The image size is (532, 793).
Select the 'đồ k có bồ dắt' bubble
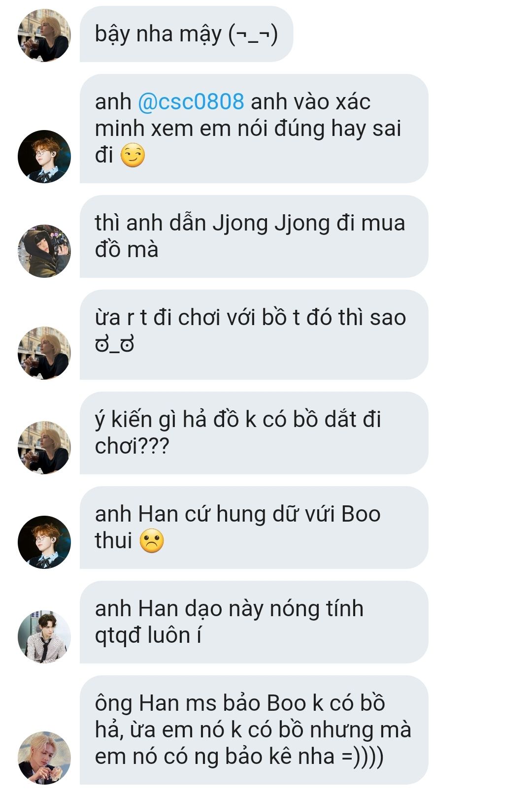[x=254, y=433]
